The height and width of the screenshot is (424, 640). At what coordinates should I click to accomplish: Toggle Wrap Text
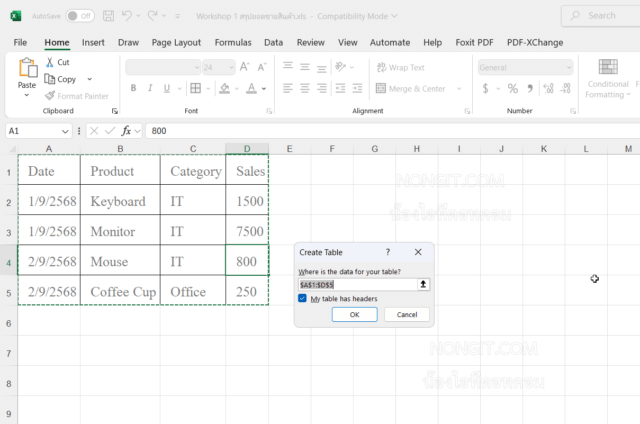pos(400,67)
